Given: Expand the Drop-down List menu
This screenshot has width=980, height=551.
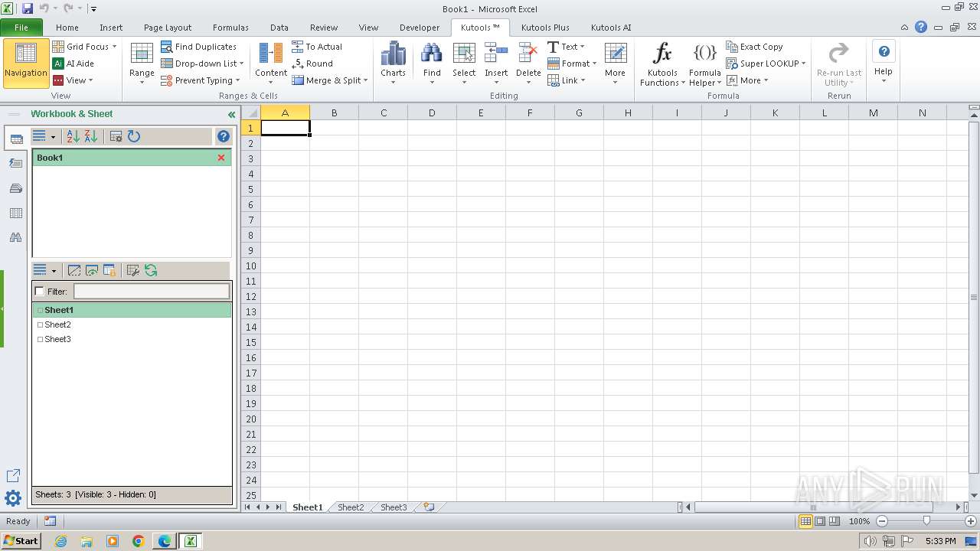Looking at the screenshot, I should (x=202, y=64).
